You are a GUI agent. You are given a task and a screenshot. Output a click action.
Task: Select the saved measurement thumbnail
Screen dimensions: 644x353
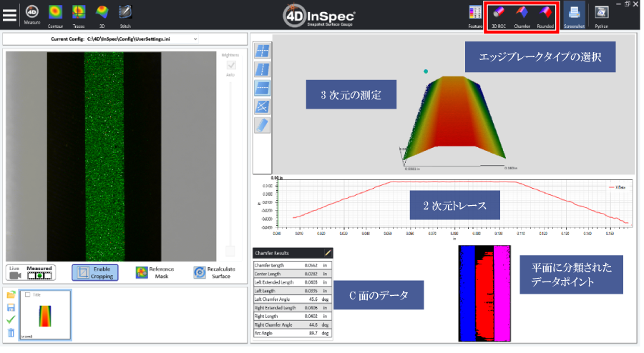pos(45,314)
